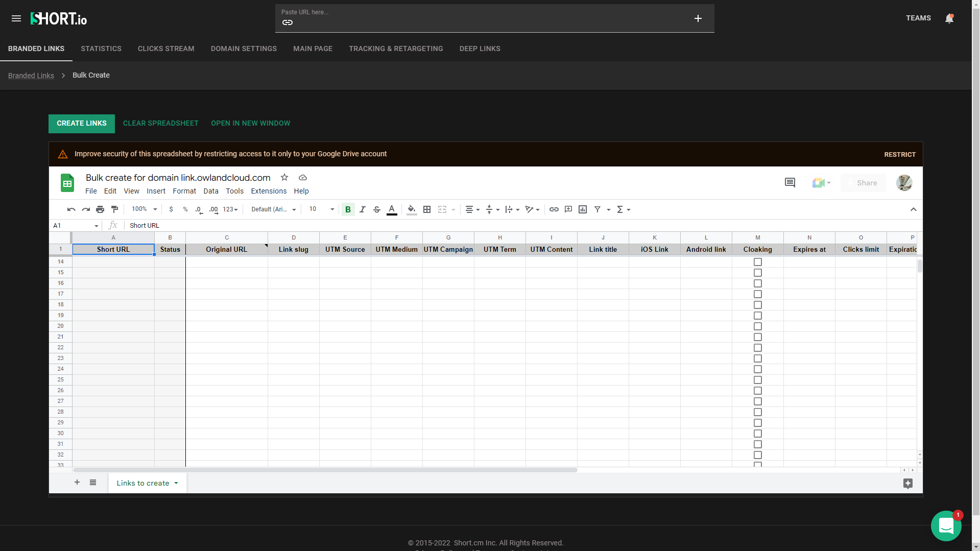Screen dimensions: 980x551
Task: Switch to the Domain Settings tab
Action: pos(244,49)
